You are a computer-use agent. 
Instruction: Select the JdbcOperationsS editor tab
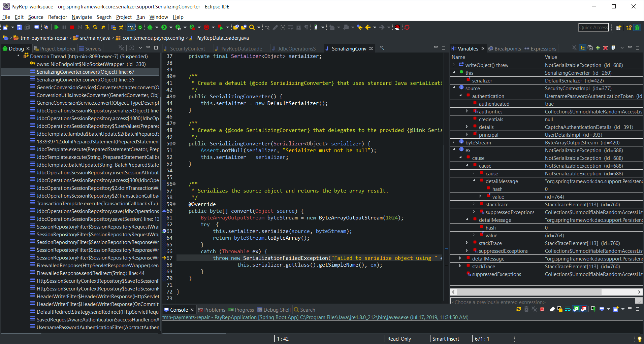[296, 48]
